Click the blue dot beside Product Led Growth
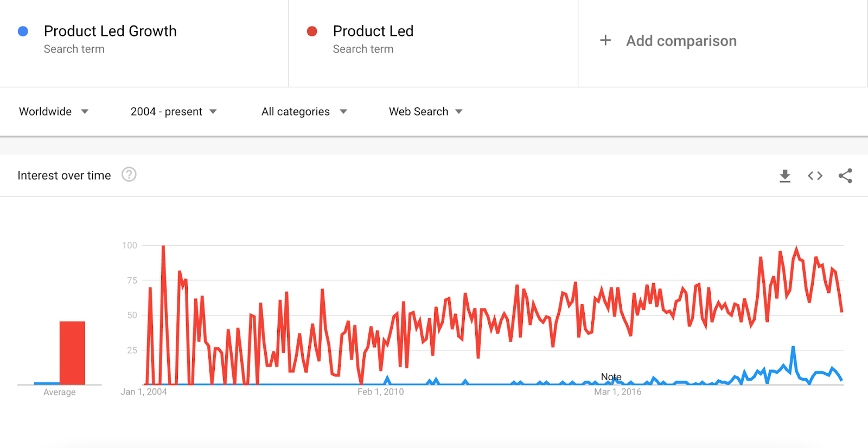Viewport: 868px width, 448px height. (22, 31)
